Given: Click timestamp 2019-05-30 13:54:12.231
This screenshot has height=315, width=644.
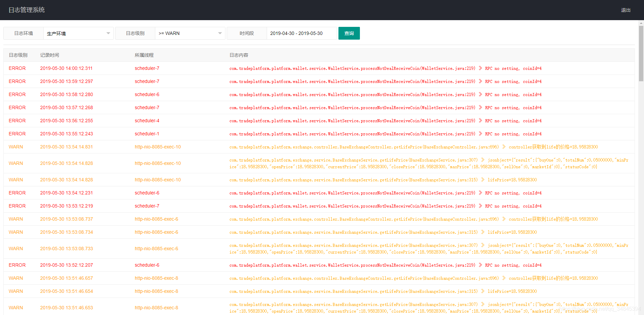Looking at the screenshot, I should click(x=66, y=193).
